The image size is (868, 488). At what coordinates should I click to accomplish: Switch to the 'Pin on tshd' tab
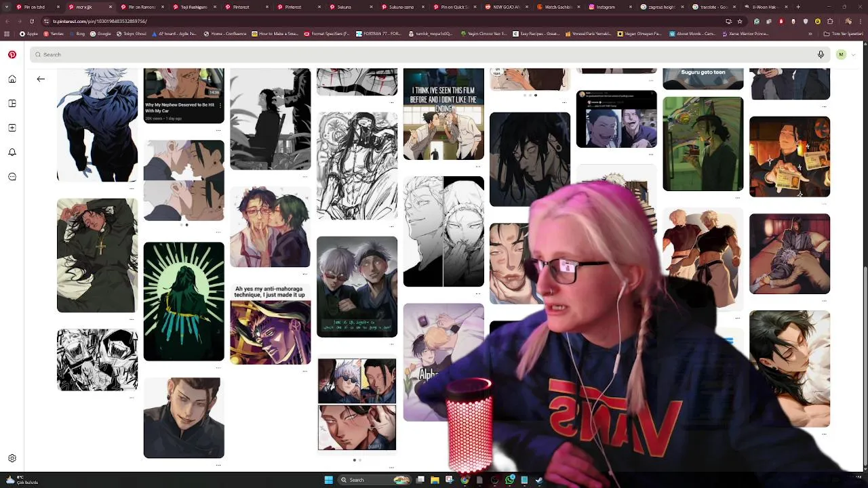pyautogui.click(x=37, y=7)
